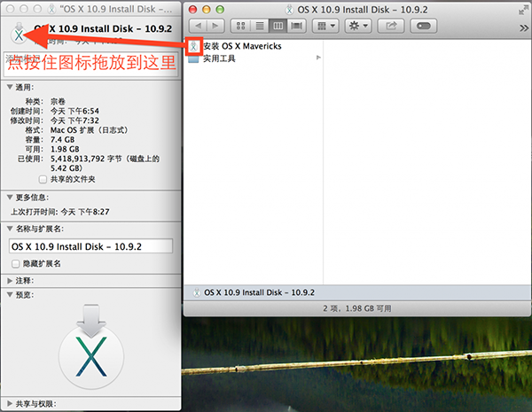Click the edit tags toolbar button
Viewport: 532px width, 412px height.
(423, 26)
